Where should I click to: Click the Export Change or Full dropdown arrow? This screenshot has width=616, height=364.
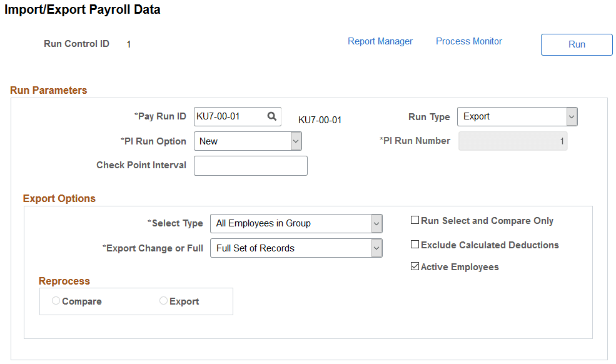[x=376, y=248]
